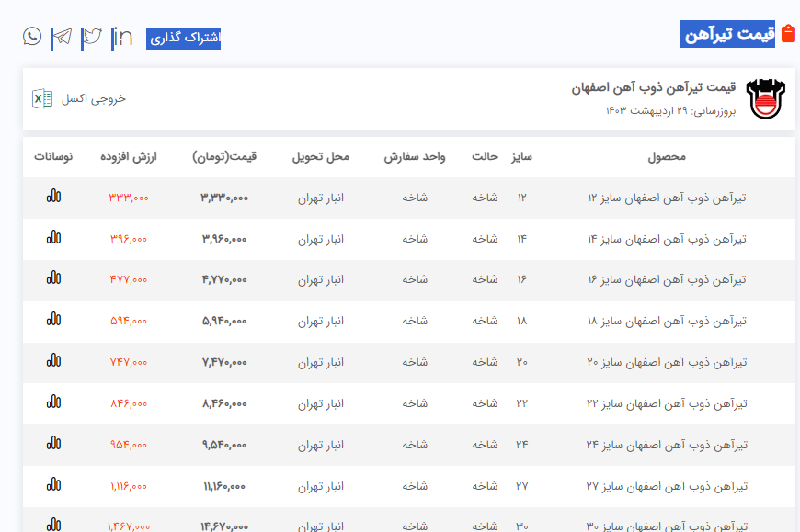This screenshot has height=532, width=800.
Task: Click the ارزش افزوده column header
Action: click(x=129, y=156)
